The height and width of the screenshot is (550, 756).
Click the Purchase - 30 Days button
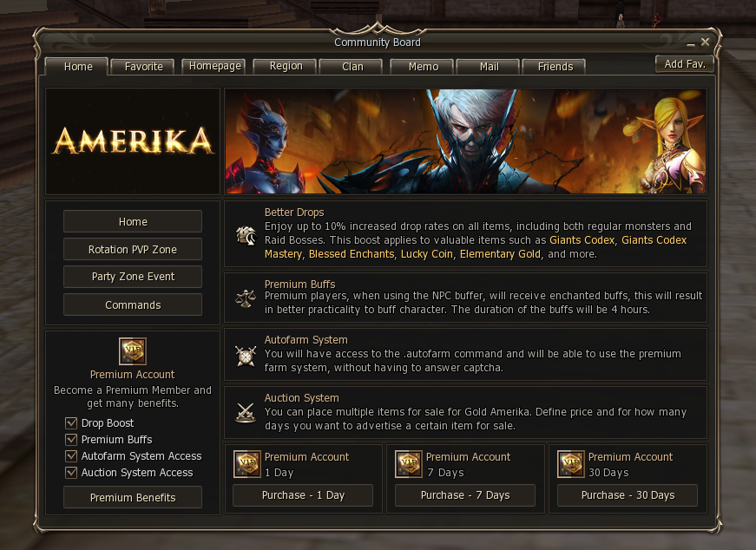tap(628, 495)
